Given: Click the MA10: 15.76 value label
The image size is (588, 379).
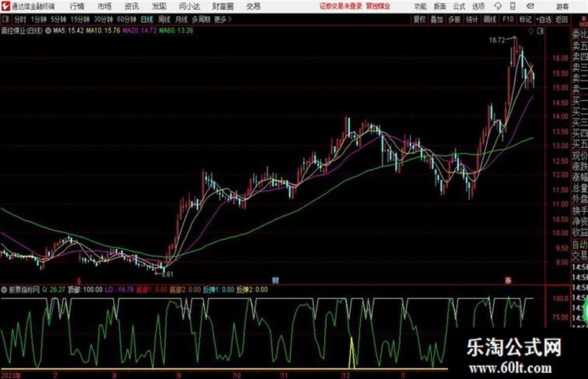Looking at the screenshot, I should [103, 30].
